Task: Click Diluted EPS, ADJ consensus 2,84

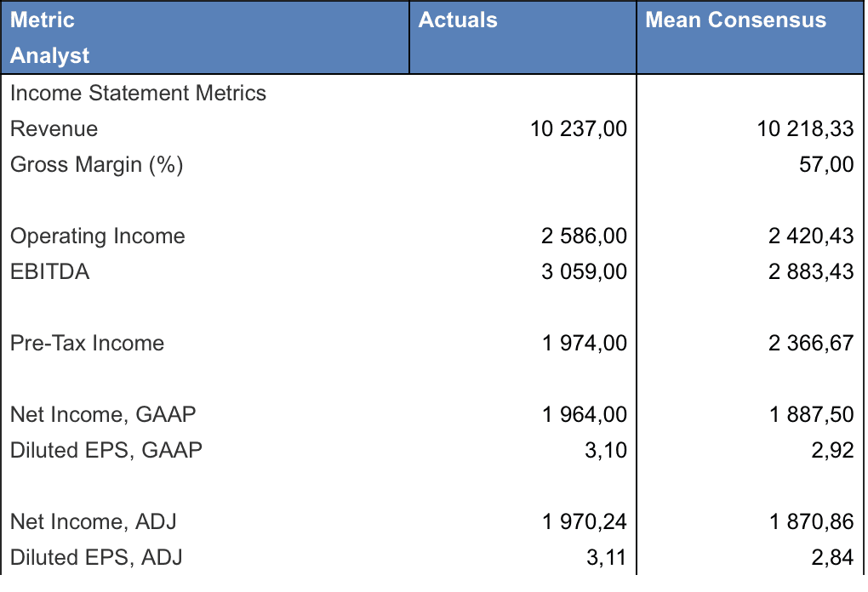Action: pos(832,557)
